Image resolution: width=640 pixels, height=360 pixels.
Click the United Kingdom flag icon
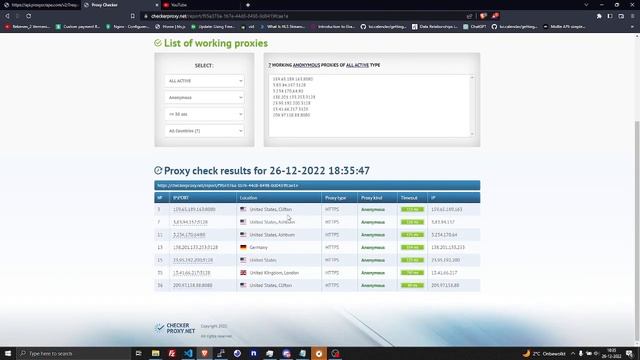(243, 273)
